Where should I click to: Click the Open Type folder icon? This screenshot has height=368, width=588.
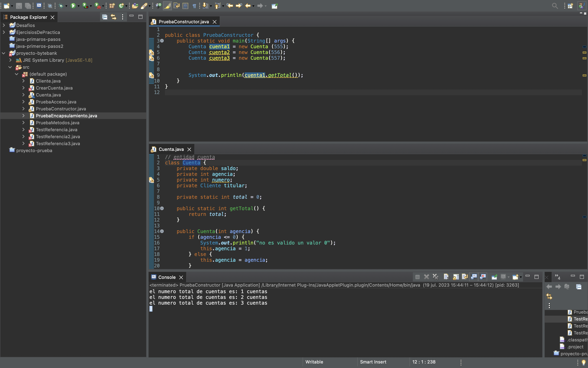click(x=135, y=6)
